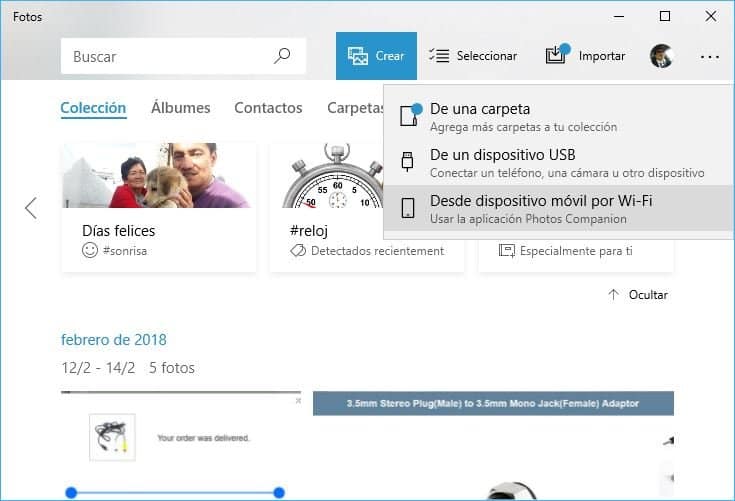Open the Colección tab

click(93, 108)
